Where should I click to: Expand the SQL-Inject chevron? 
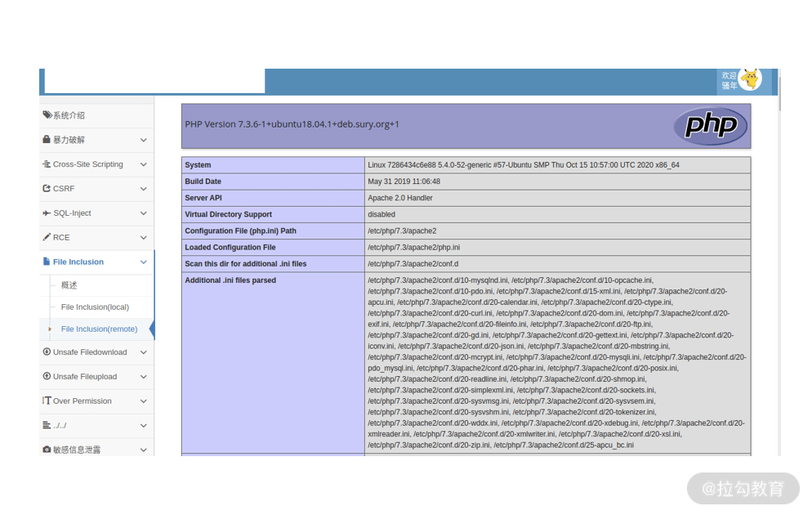click(144, 213)
